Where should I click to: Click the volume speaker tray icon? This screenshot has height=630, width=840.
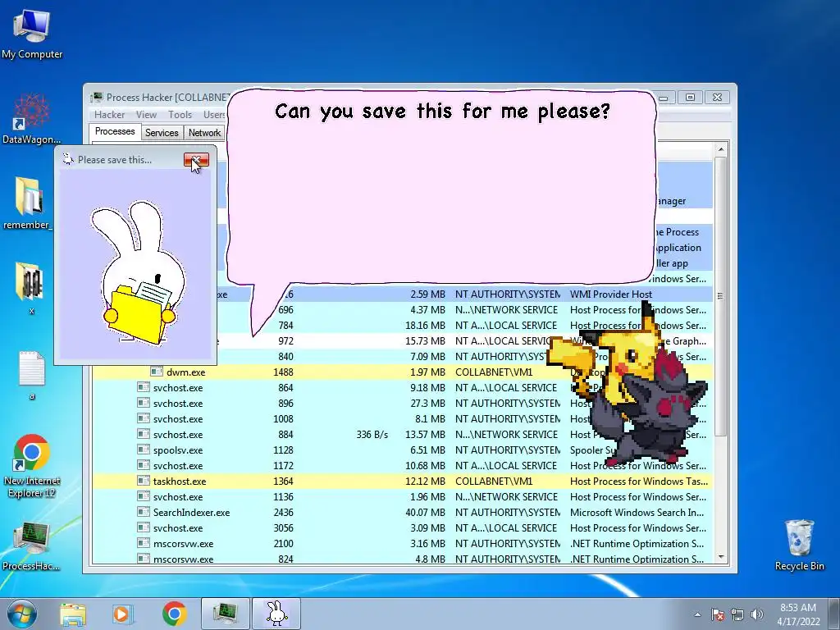(756, 614)
